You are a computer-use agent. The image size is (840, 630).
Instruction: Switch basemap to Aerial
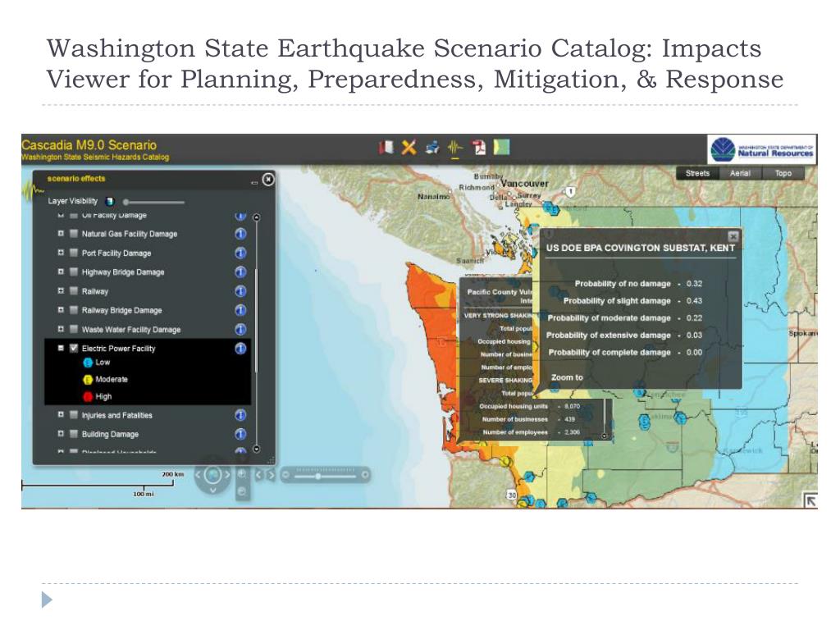(740, 173)
